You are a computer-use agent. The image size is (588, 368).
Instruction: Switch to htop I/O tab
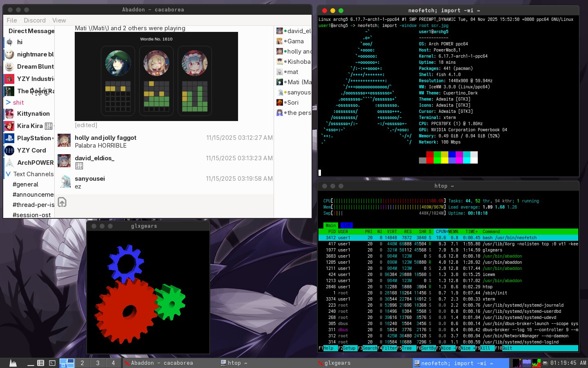tap(346, 225)
